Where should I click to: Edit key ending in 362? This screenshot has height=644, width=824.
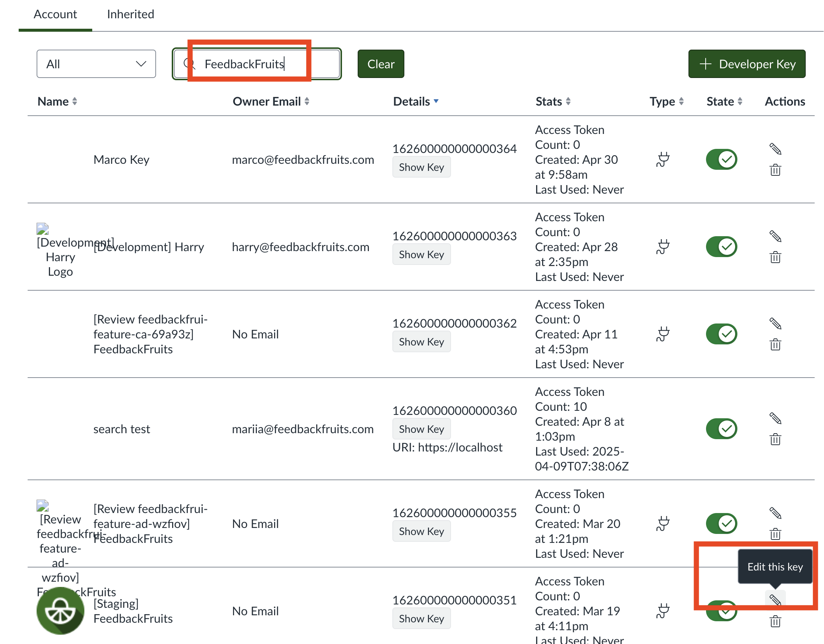[775, 323]
